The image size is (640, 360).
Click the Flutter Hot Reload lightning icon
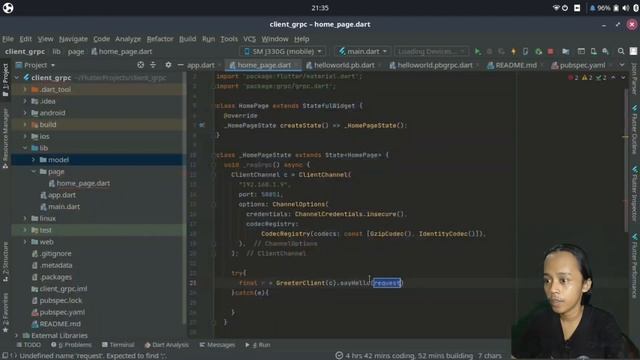513,51
